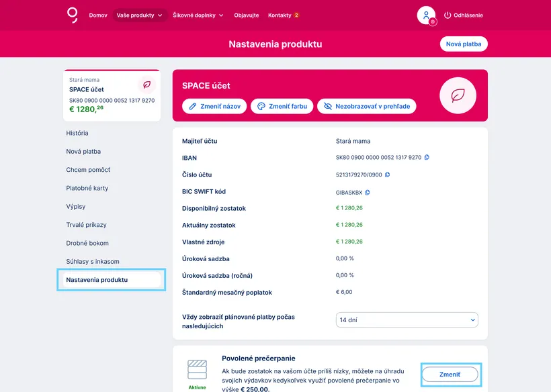This screenshot has height=392, width=551.
Task: Copy the IBAN with copy icon
Action: tap(427, 158)
